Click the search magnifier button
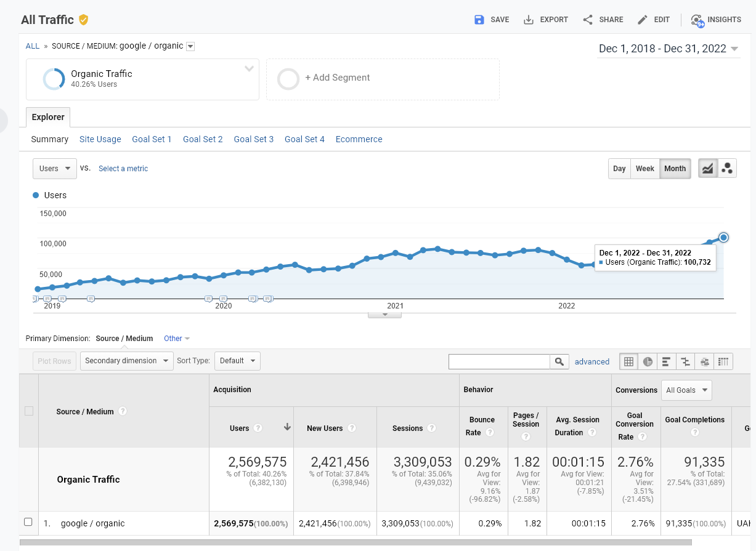This screenshot has width=756, height=551. [x=559, y=362]
